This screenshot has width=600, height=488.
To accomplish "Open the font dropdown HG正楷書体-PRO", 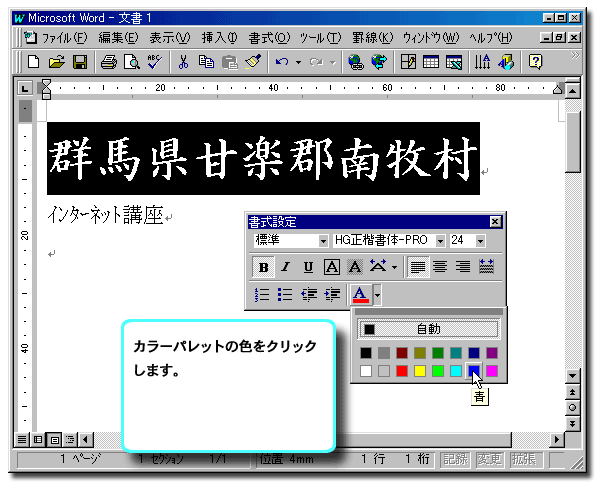I will click(440, 241).
